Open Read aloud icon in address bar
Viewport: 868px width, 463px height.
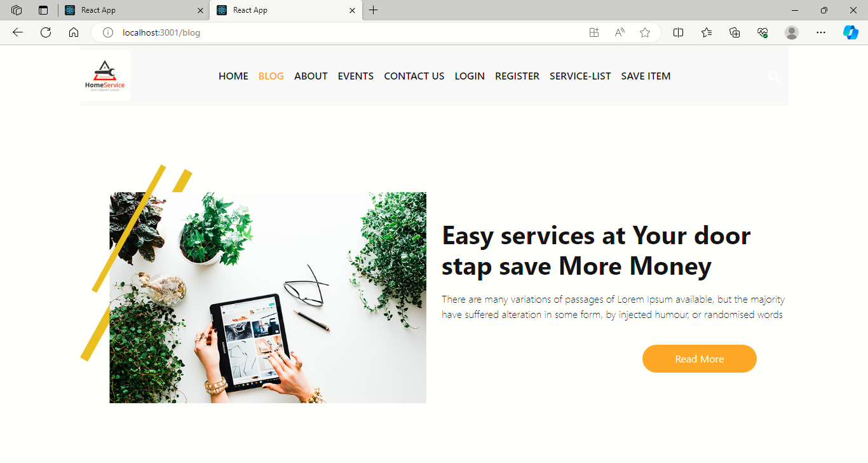[x=620, y=32]
